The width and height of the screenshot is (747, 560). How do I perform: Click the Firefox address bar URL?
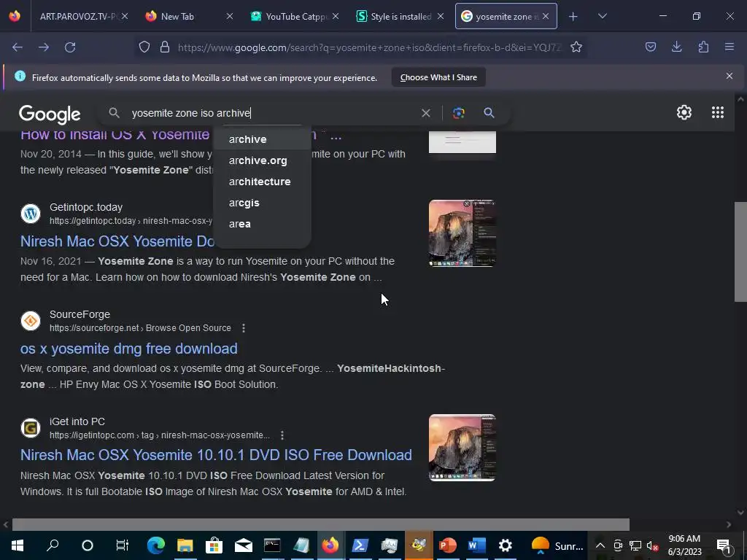point(369,47)
